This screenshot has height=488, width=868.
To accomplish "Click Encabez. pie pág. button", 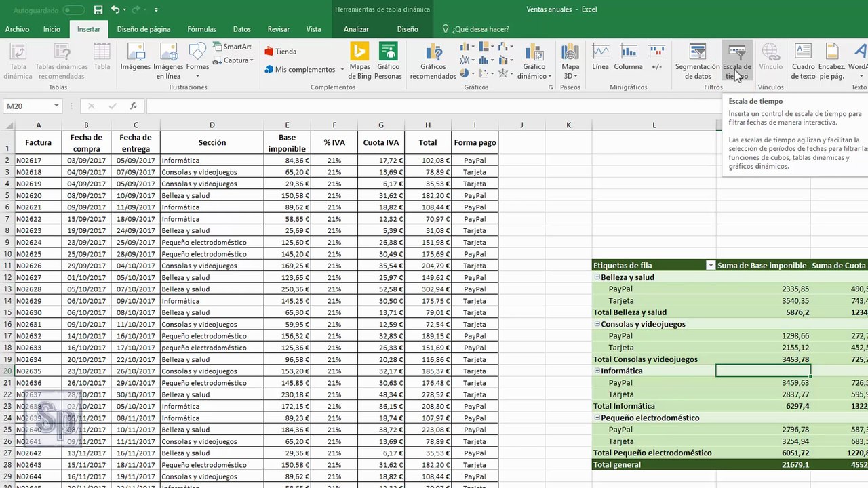I will (831, 62).
